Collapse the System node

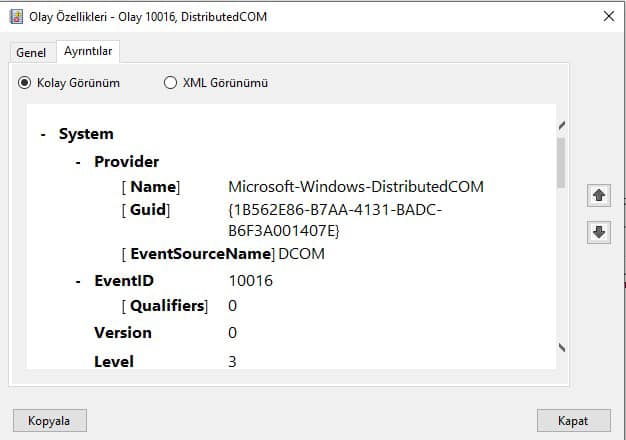43,135
